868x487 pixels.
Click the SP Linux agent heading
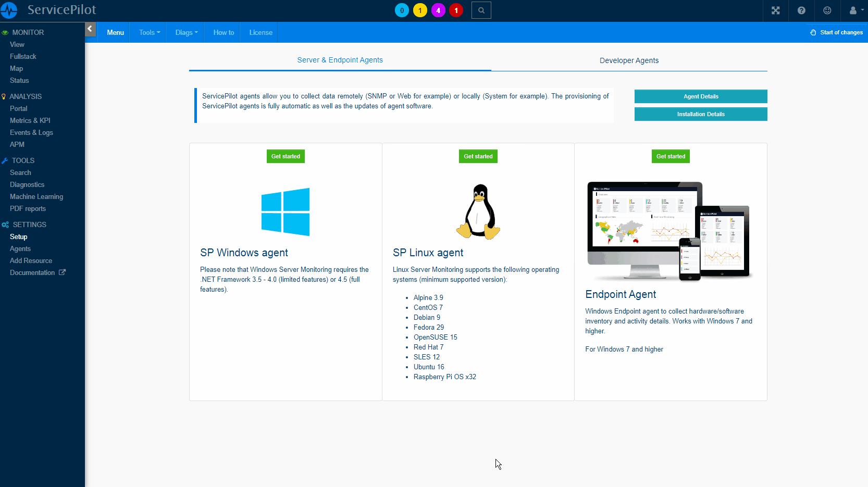[428, 253]
